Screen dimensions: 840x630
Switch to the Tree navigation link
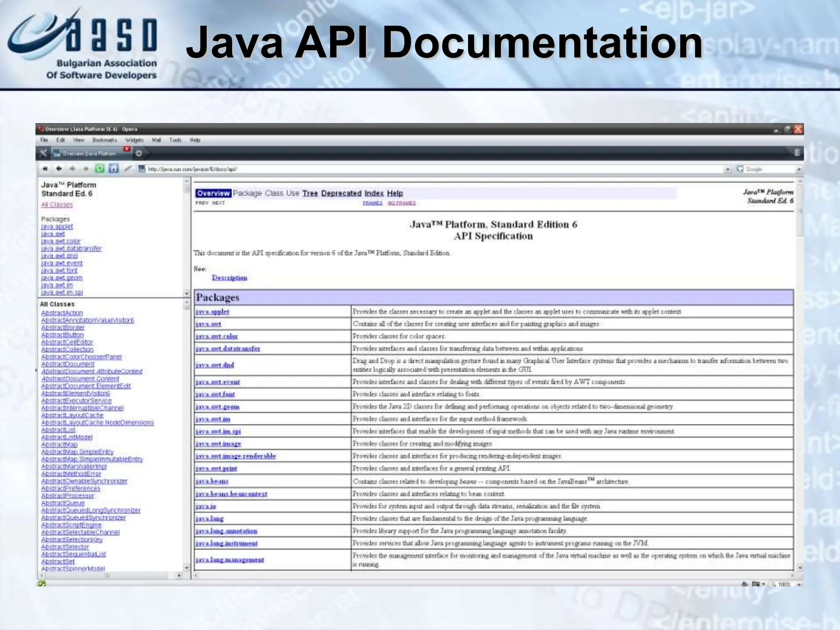(x=310, y=193)
